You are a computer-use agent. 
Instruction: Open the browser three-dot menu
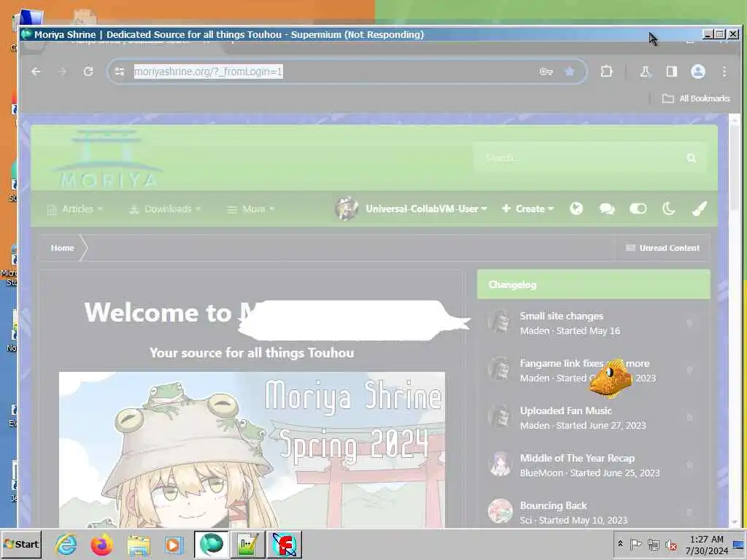pos(724,71)
